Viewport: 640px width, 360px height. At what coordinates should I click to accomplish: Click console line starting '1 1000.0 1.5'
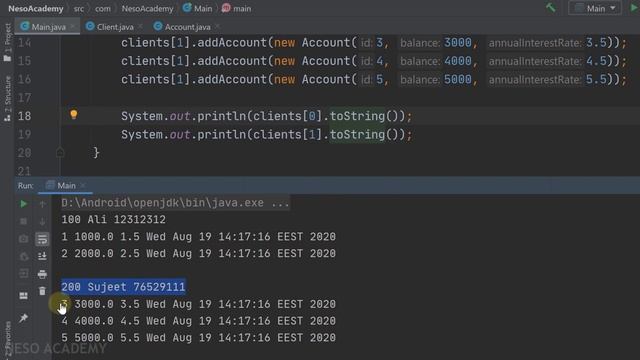click(198, 237)
